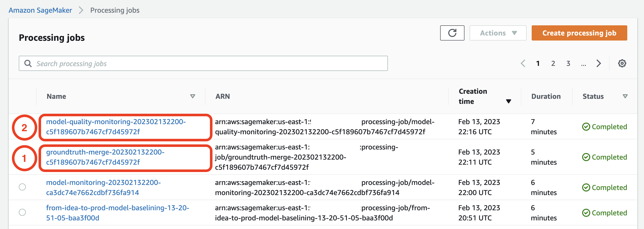Image resolution: width=644 pixels, height=229 pixels.
Task: Sort by Name column arrow
Action: click(x=193, y=96)
